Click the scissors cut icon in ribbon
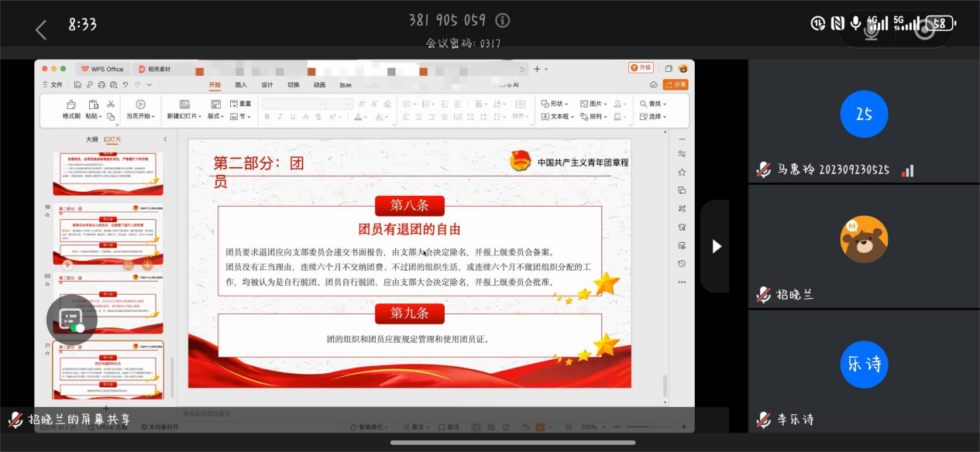 coord(111,104)
